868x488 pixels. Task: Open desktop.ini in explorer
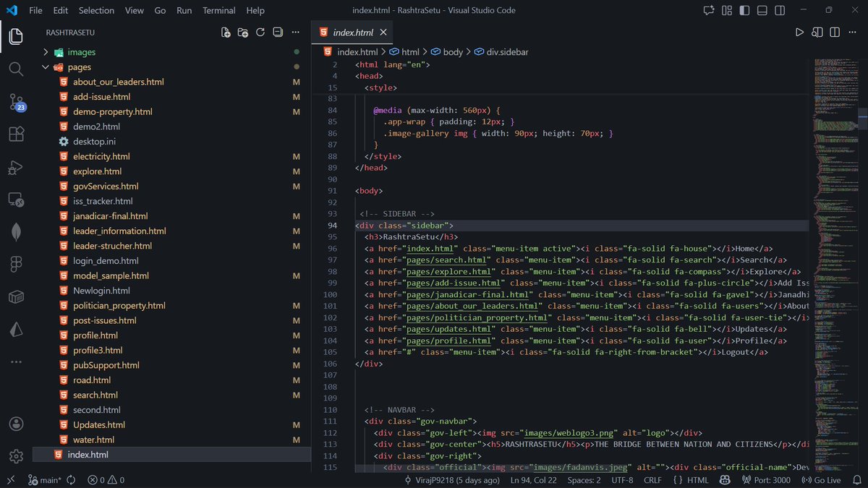click(x=171, y=142)
